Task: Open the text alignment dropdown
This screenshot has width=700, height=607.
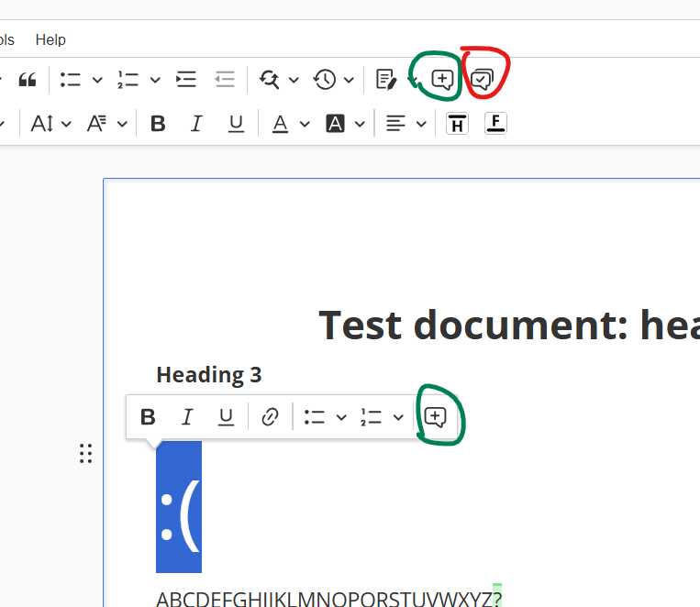Action: point(406,124)
